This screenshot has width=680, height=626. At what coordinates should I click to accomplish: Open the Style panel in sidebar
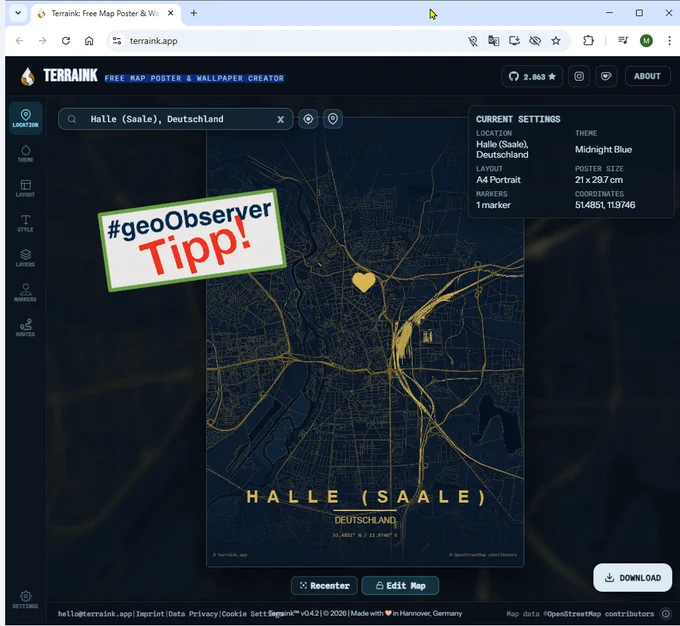coord(26,223)
